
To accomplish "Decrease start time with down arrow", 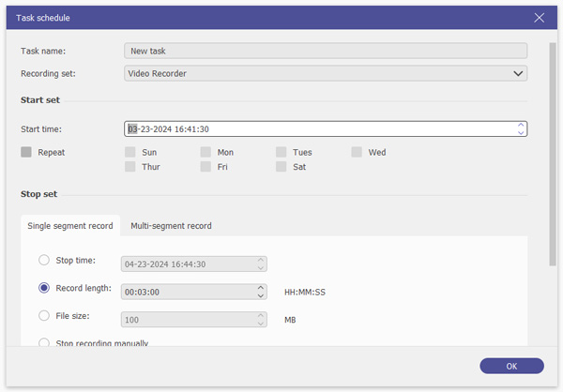I will 521,133.
